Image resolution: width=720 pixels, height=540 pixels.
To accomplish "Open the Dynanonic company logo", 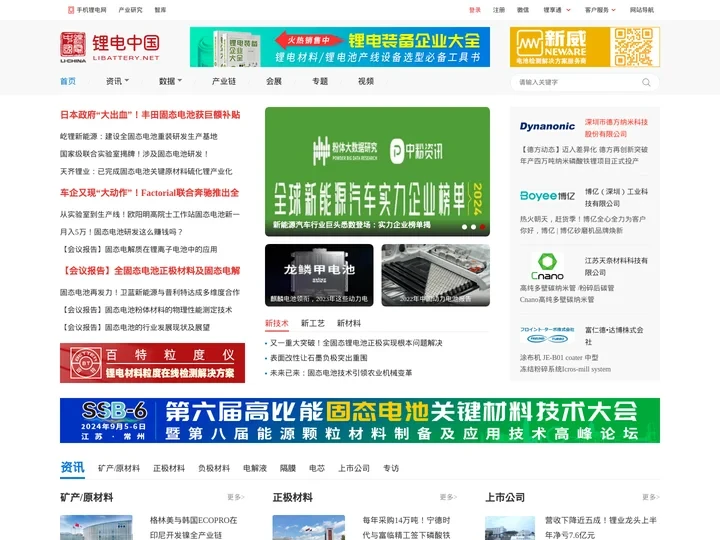I will tap(547, 126).
